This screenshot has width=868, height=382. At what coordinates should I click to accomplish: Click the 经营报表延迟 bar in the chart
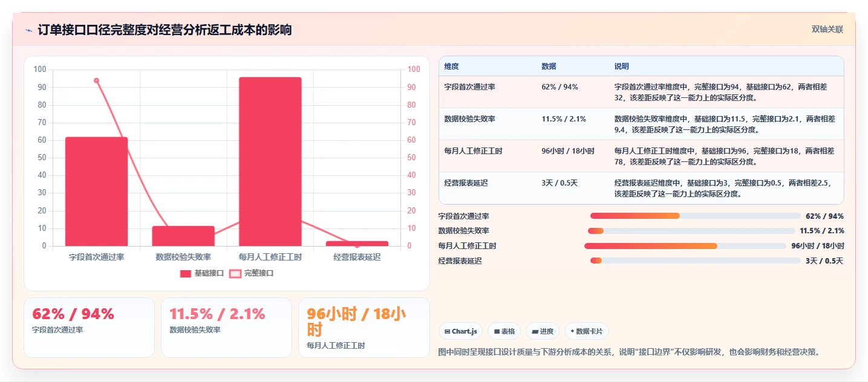tap(357, 244)
